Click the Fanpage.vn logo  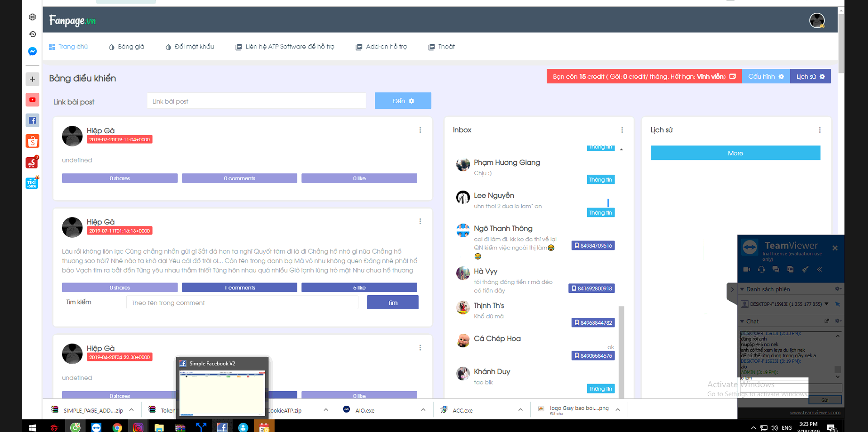(x=72, y=20)
